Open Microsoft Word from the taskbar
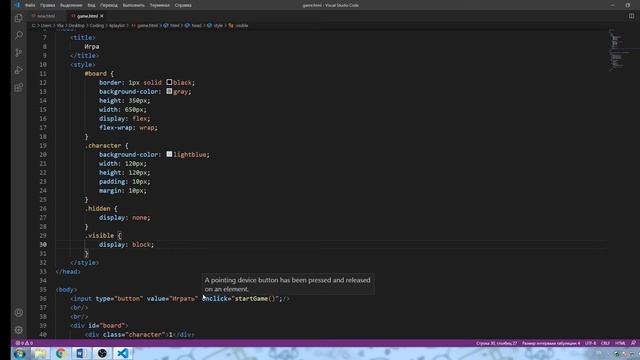 81,353
